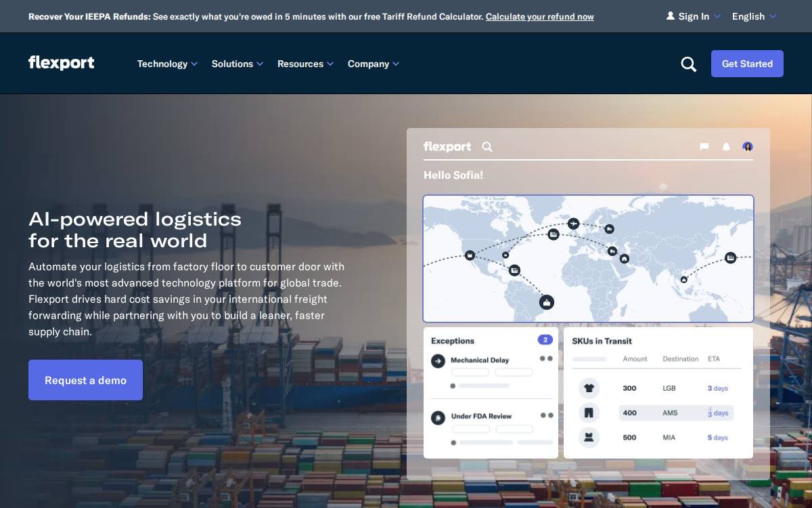Viewport: 812px width, 508px height.
Task: Expand the Company menu chevron
Action: click(396, 64)
